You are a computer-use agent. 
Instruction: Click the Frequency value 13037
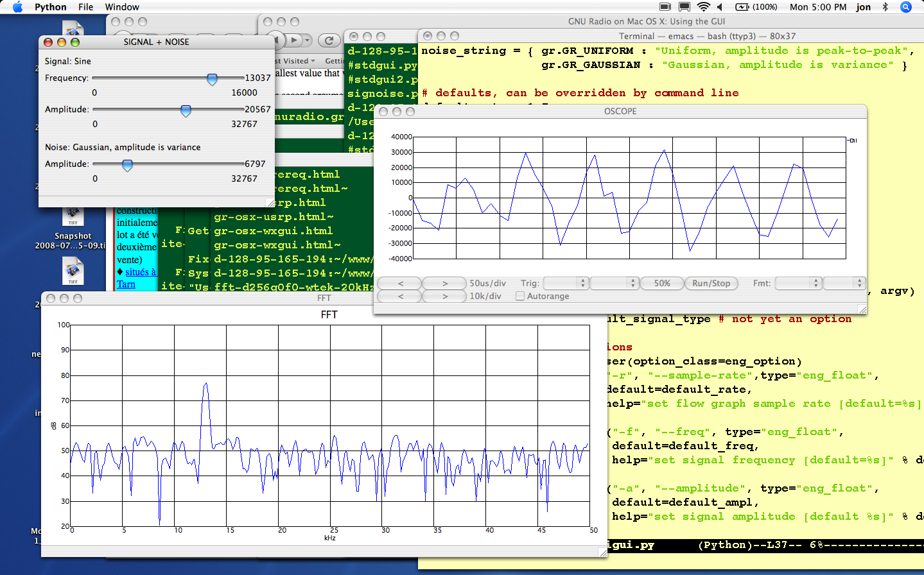click(257, 78)
